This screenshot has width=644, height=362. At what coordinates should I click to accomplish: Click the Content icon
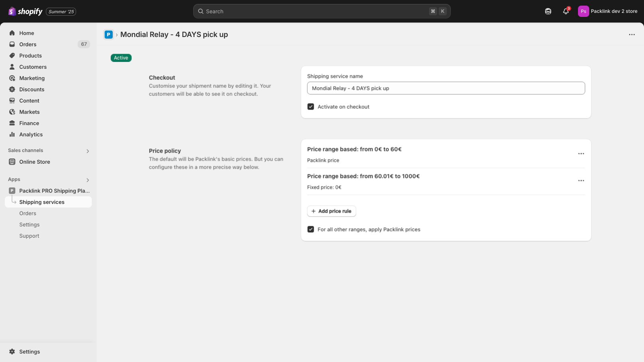pos(12,101)
